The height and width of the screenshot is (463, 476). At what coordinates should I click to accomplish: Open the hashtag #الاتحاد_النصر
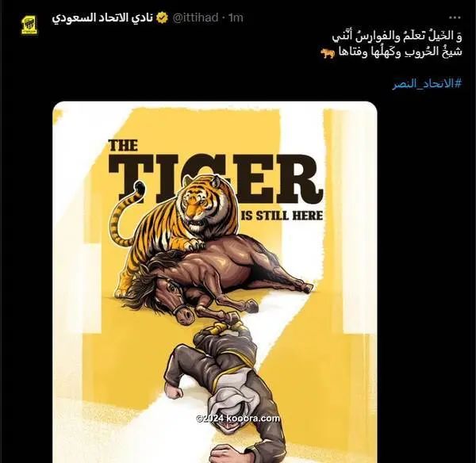point(427,84)
